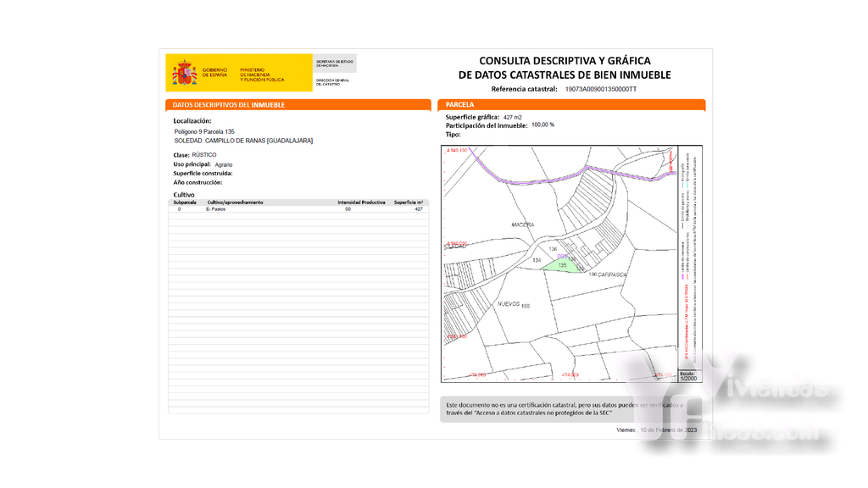868x488 pixels.
Task: Click the date "Viernes, 10 de Febrero de 2023"
Action: pos(657,430)
